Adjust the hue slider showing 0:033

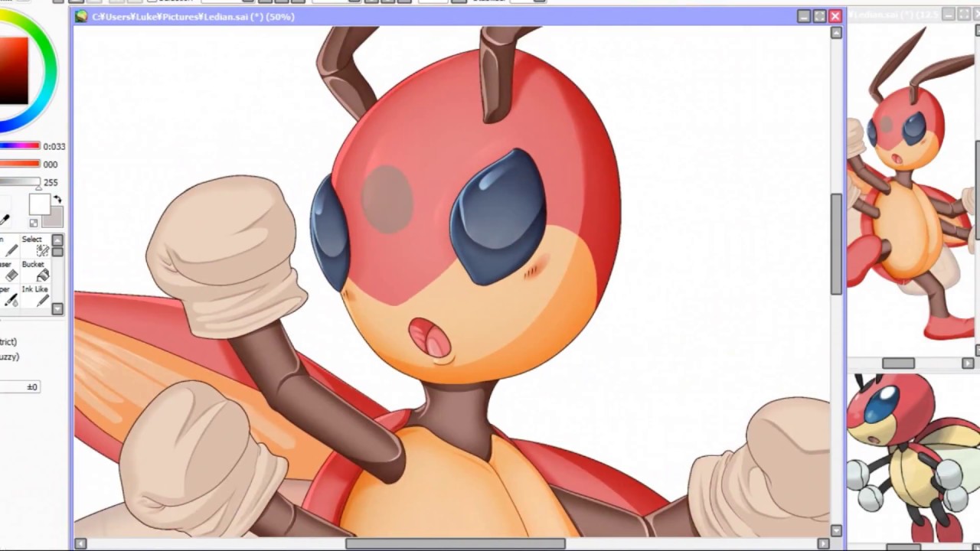20,146
